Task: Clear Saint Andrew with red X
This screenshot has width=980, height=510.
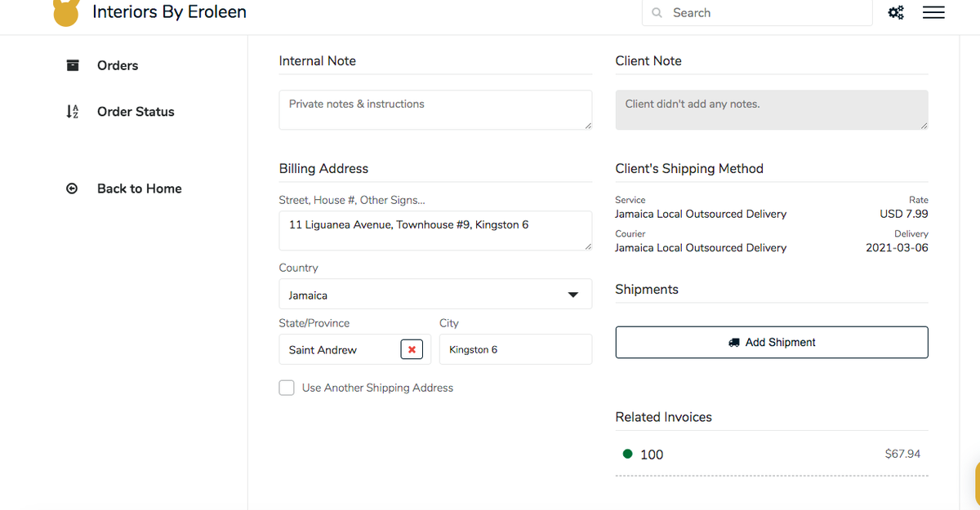Action: (x=412, y=349)
